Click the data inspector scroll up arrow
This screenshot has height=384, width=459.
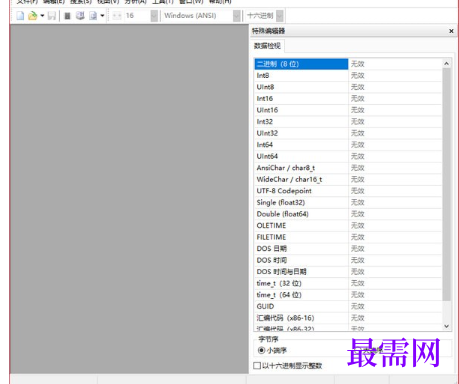coord(447,63)
